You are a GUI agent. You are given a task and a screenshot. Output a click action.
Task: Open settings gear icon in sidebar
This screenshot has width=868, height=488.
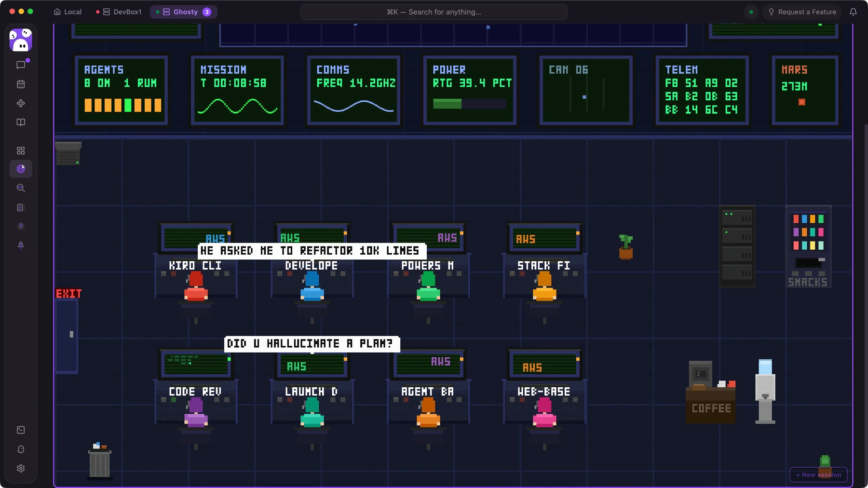(x=21, y=468)
